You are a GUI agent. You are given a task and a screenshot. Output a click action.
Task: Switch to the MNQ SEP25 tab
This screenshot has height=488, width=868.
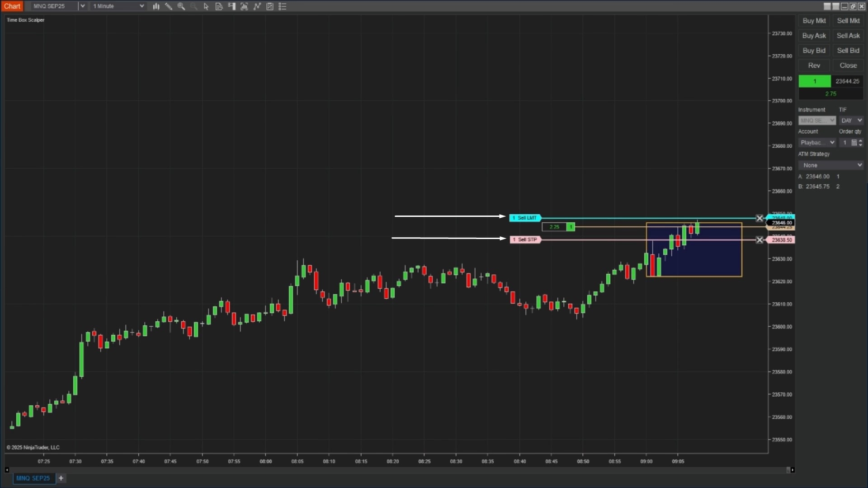click(33, 478)
